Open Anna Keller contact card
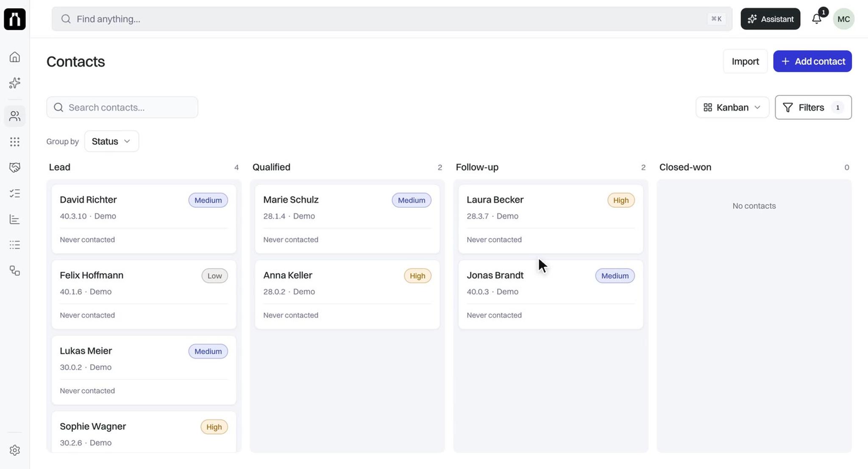The width and height of the screenshot is (868, 469). (347, 294)
